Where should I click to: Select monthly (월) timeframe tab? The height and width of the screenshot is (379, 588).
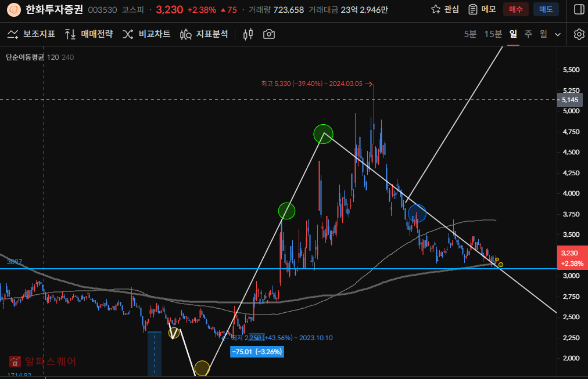click(543, 34)
